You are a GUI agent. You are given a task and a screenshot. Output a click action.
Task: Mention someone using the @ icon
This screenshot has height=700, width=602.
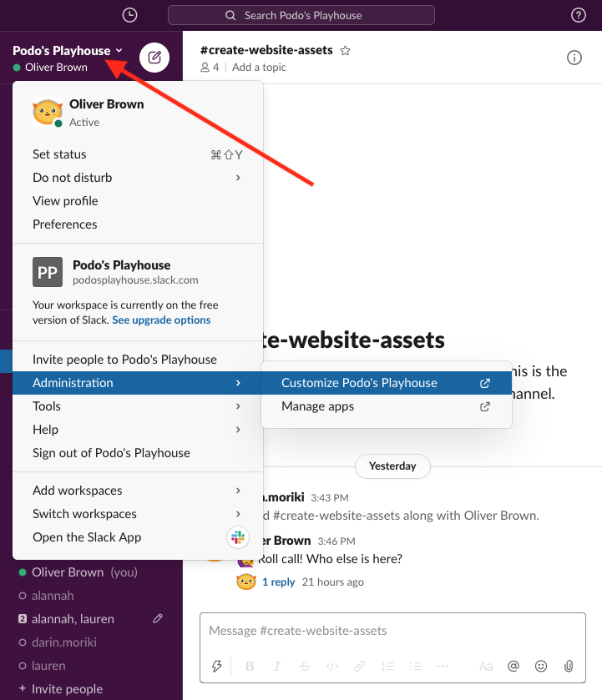(513, 666)
